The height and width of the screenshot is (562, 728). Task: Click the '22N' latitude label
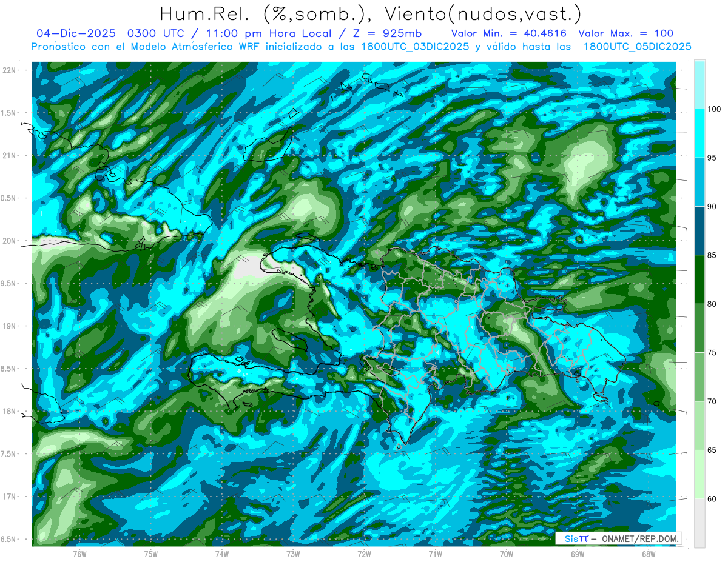10,70
